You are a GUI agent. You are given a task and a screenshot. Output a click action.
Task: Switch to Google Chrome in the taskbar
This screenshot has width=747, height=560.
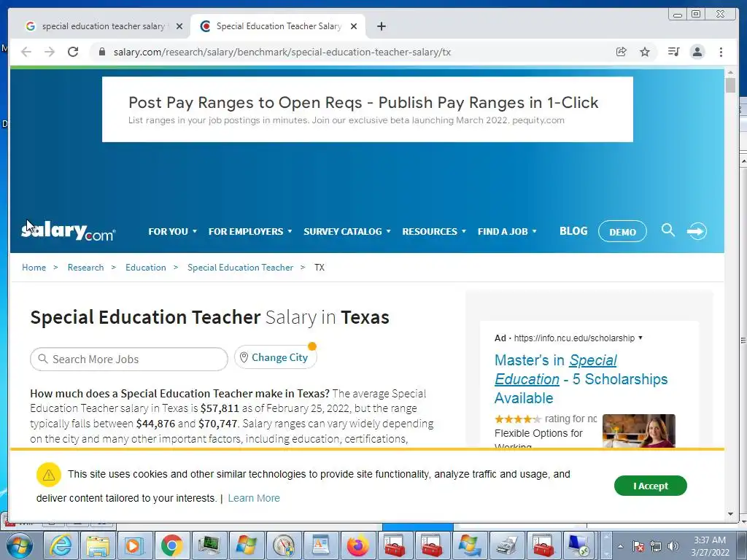[x=172, y=545]
